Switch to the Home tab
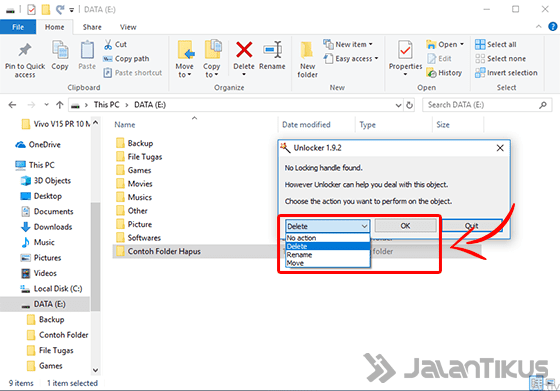The height and width of the screenshot is (391, 560). [54, 27]
